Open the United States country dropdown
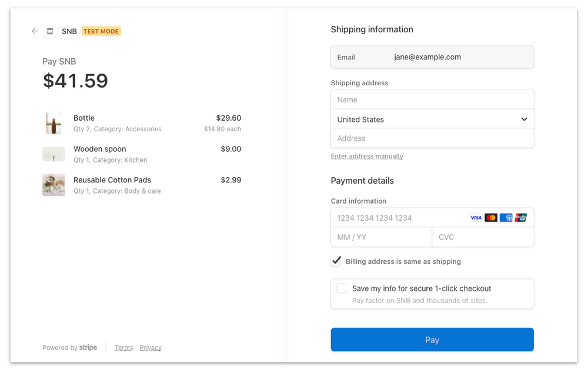588x372 pixels. click(432, 119)
